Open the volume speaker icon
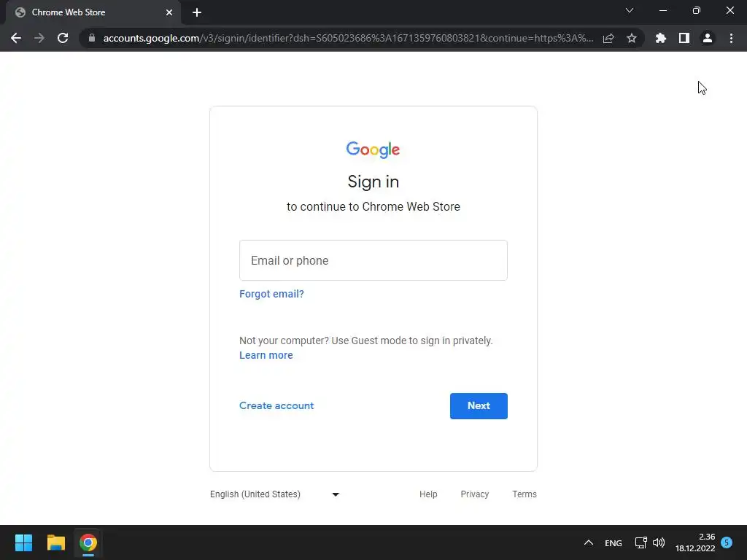The image size is (747, 560). (x=659, y=542)
